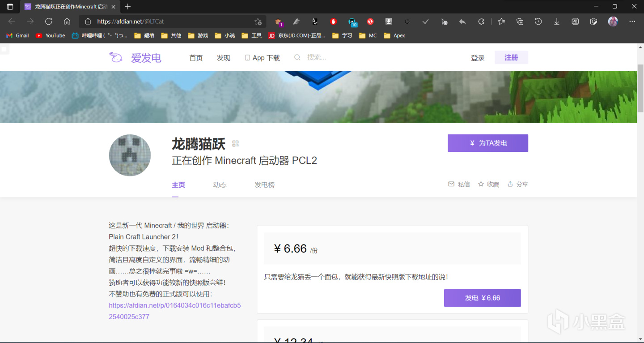Click the 为TA发电 sponsor button
Image resolution: width=644 pixels, height=343 pixels.
(x=488, y=143)
